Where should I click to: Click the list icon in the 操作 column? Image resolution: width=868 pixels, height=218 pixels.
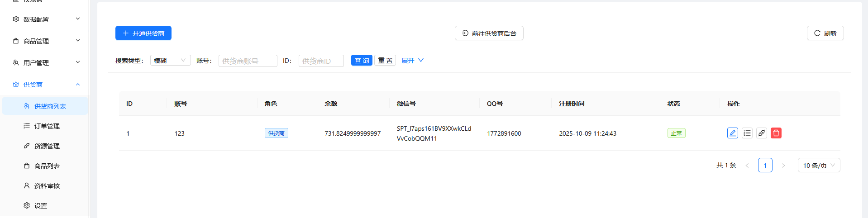[747, 133]
